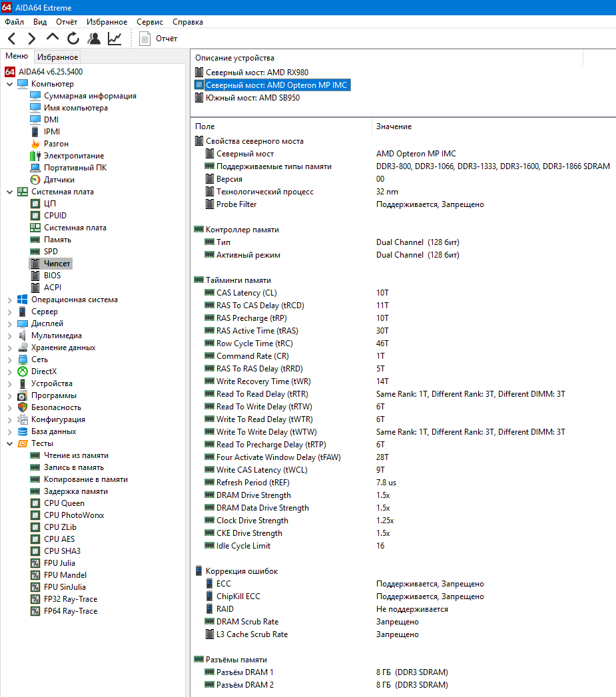This screenshot has width=616, height=697.
Task: Select the SPD memory module icon
Action: click(35, 252)
